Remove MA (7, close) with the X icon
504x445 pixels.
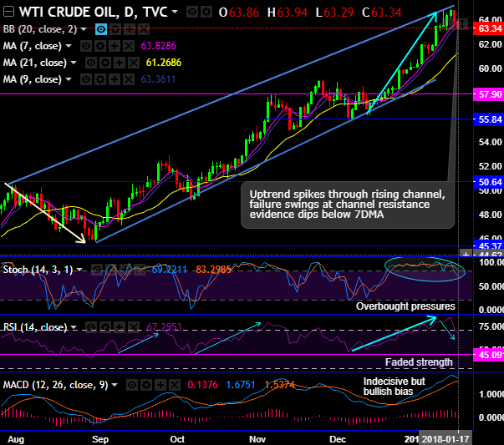(129, 46)
